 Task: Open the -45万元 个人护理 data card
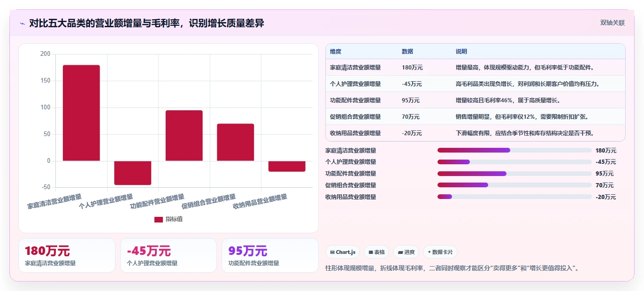169,255
